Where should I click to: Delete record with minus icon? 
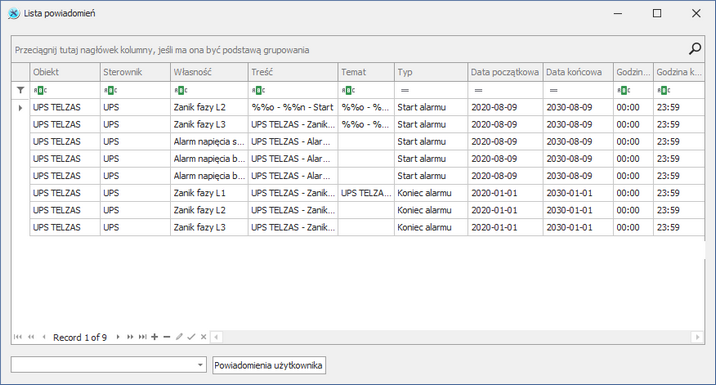point(167,337)
